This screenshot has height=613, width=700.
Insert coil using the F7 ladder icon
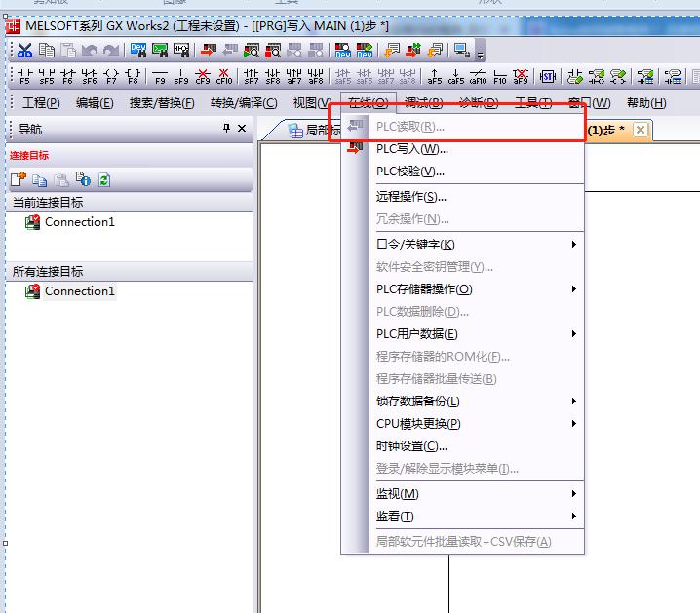(111, 76)
